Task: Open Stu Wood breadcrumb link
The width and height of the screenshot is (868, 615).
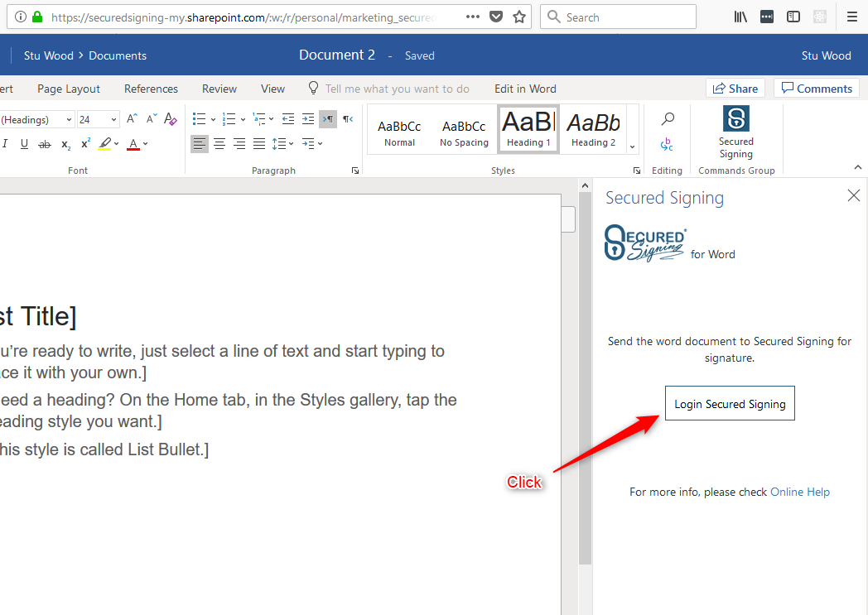Action: point(49,55)
